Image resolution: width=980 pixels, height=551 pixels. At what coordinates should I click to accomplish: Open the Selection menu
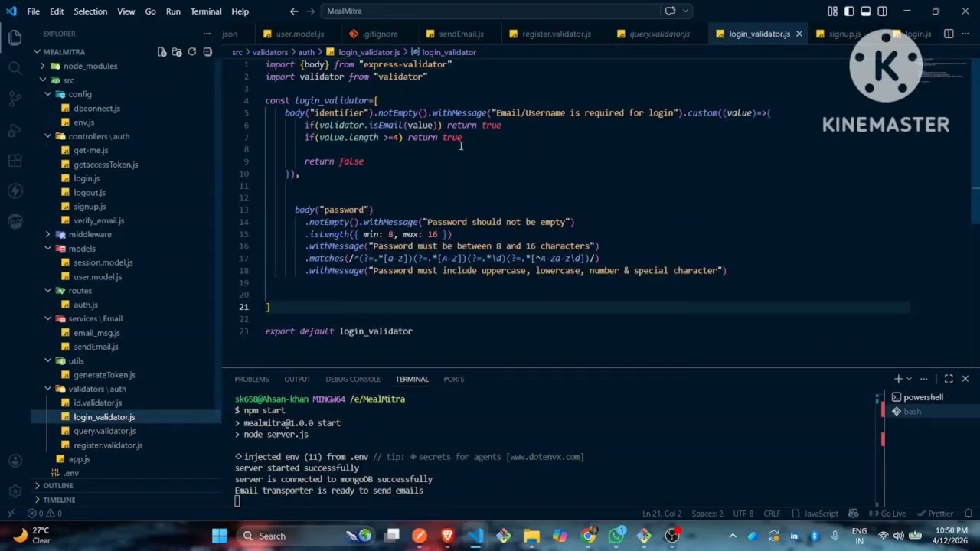click(90, 11)
